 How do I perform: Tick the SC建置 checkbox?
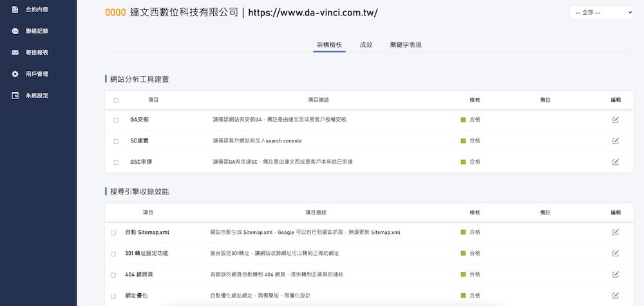[x=116, y=141]
